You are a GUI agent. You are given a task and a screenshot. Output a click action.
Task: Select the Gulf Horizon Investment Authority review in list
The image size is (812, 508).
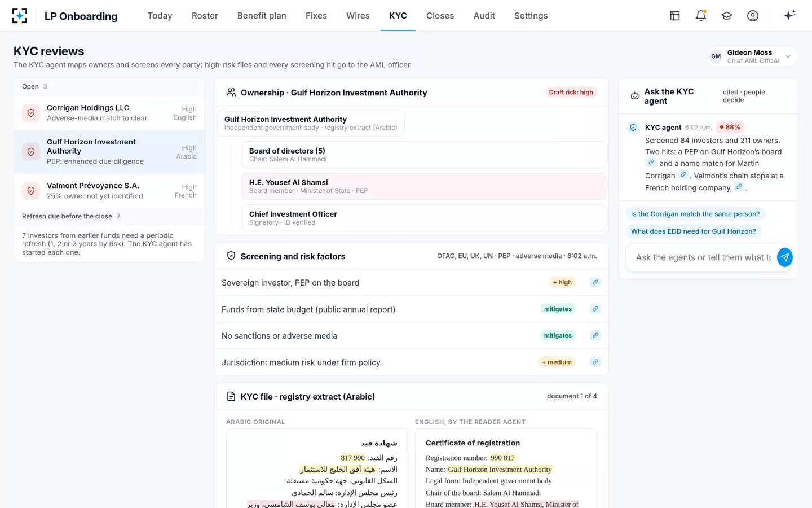click(109, 151)
